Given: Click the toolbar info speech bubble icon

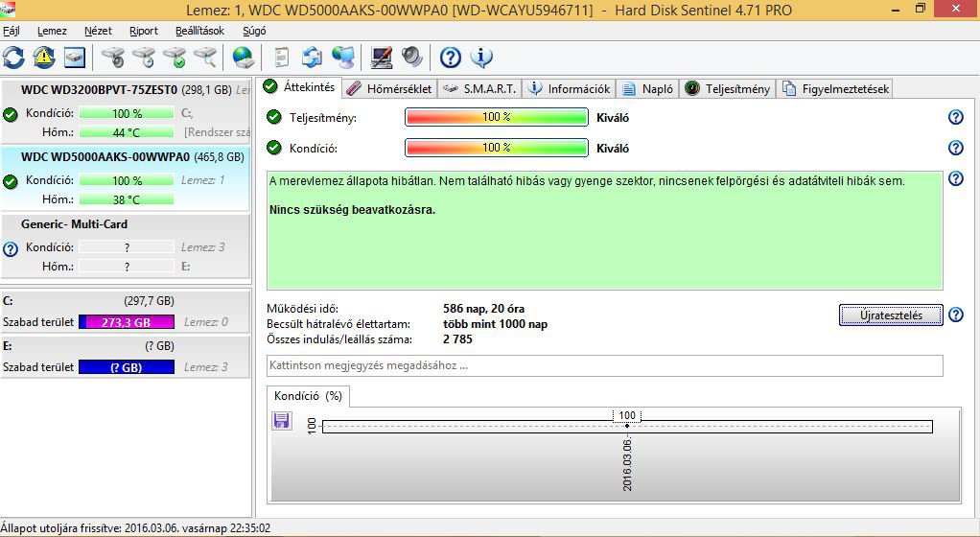Looking at the screenshot, I should coord(481,58).
